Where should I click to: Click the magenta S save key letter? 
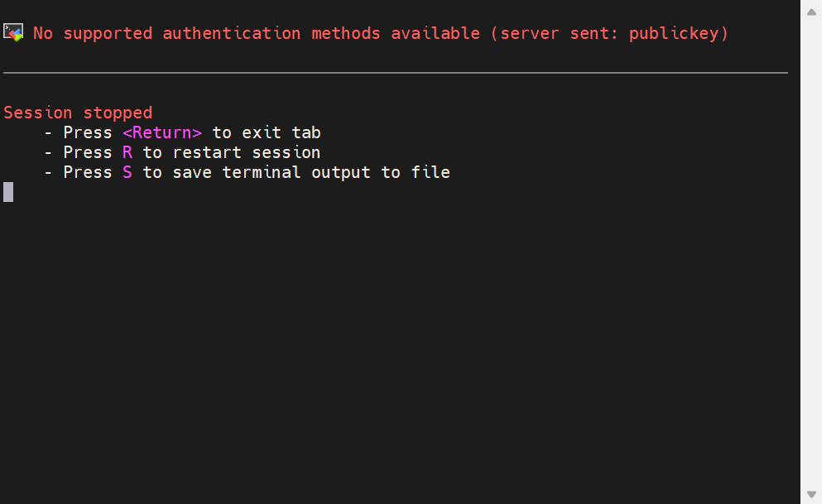point(127,172)
